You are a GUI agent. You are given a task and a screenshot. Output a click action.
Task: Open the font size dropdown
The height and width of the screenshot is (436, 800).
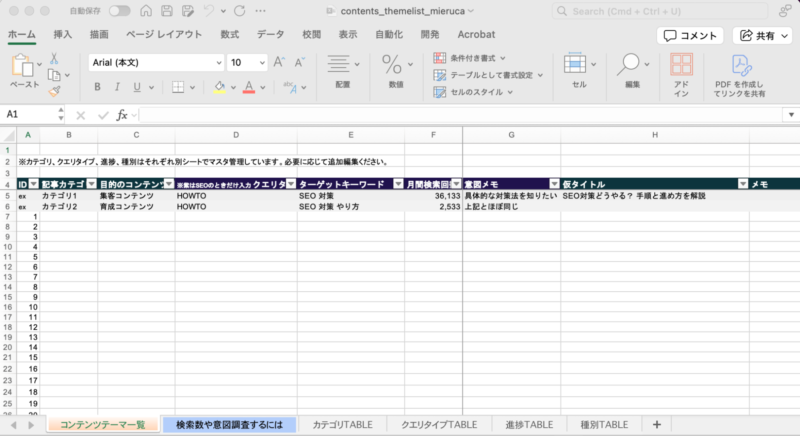261,62
